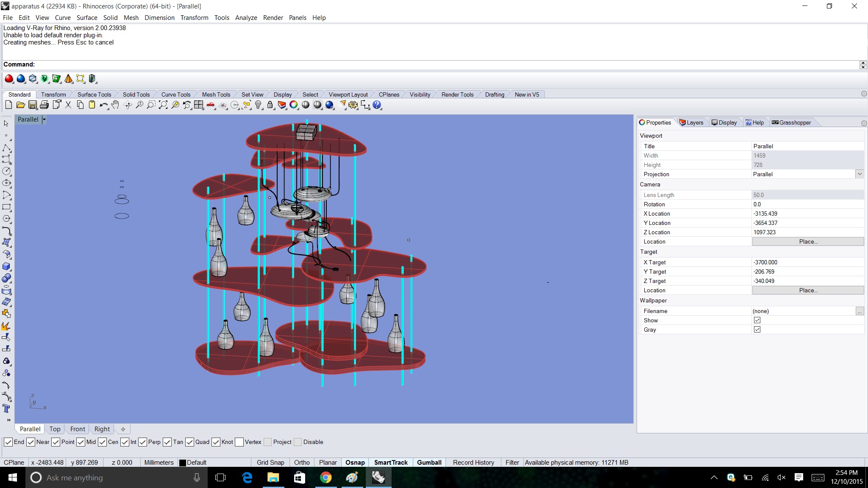868x488 pixels.
Task: Open the Analyze menu
Action: click(x=246, y=18)
